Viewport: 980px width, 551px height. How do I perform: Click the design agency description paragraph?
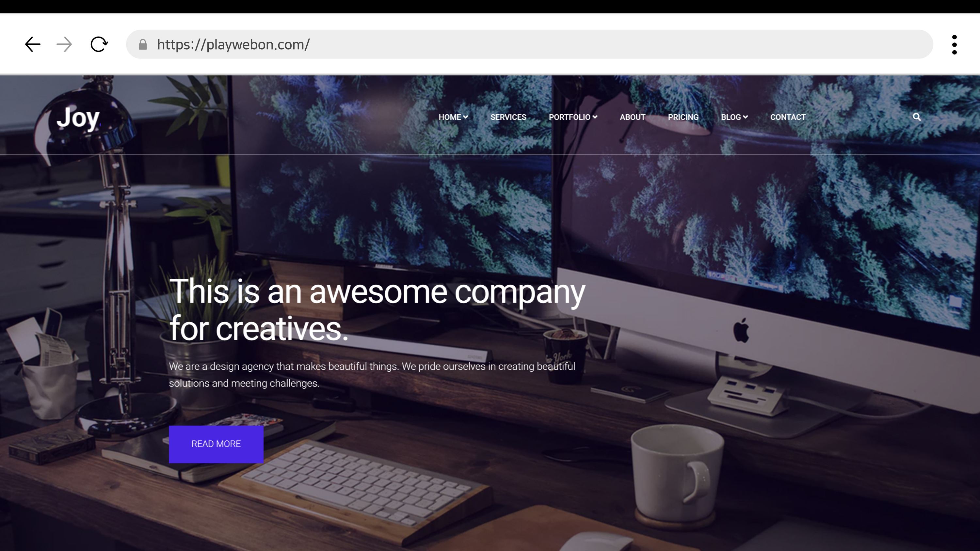(x=372, y=374)
